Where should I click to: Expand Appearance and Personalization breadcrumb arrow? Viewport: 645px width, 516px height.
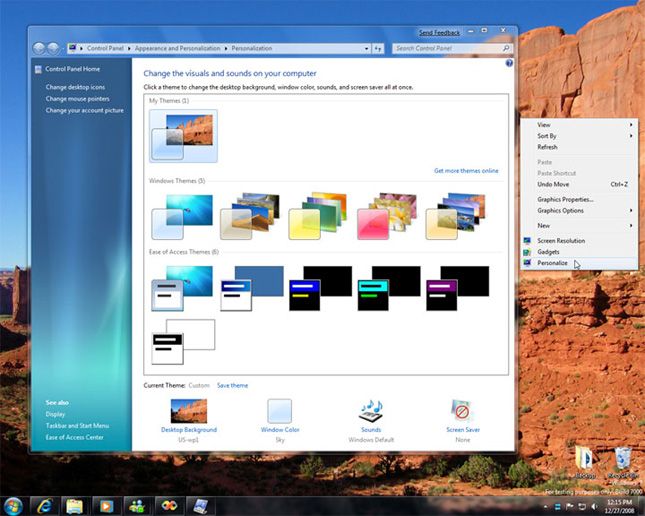[226, 49]
